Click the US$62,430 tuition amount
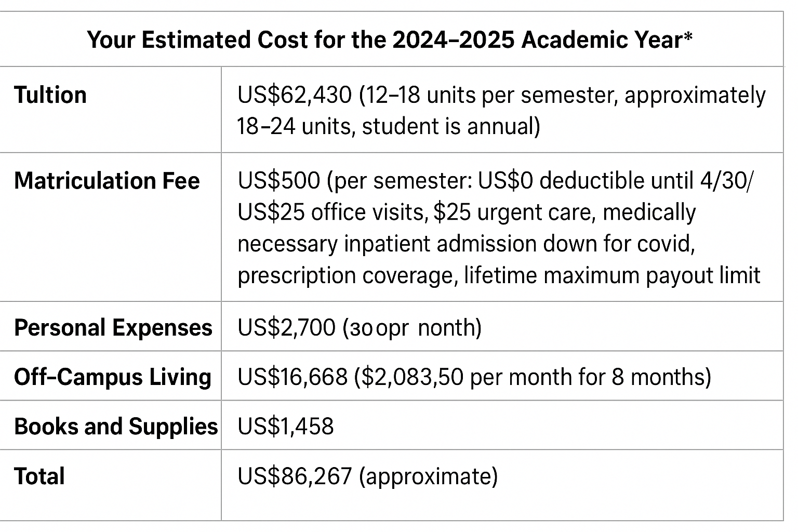 (x=294, y=95)
